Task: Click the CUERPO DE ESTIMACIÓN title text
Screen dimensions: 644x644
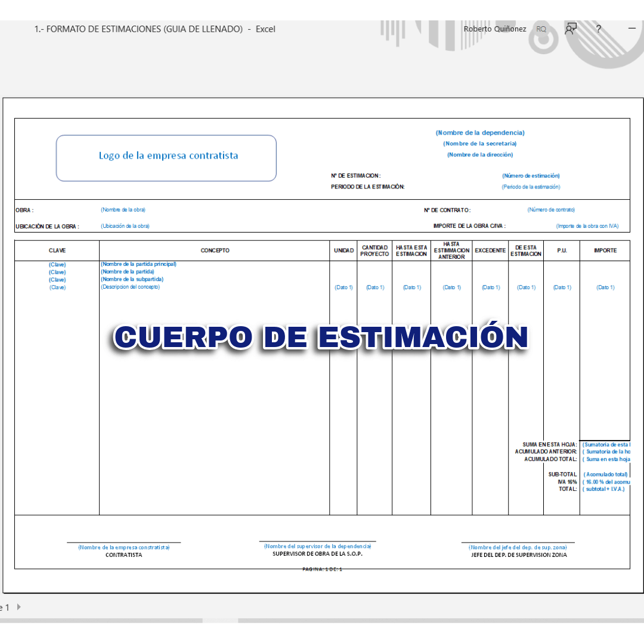Action: (x=321, y=338)
